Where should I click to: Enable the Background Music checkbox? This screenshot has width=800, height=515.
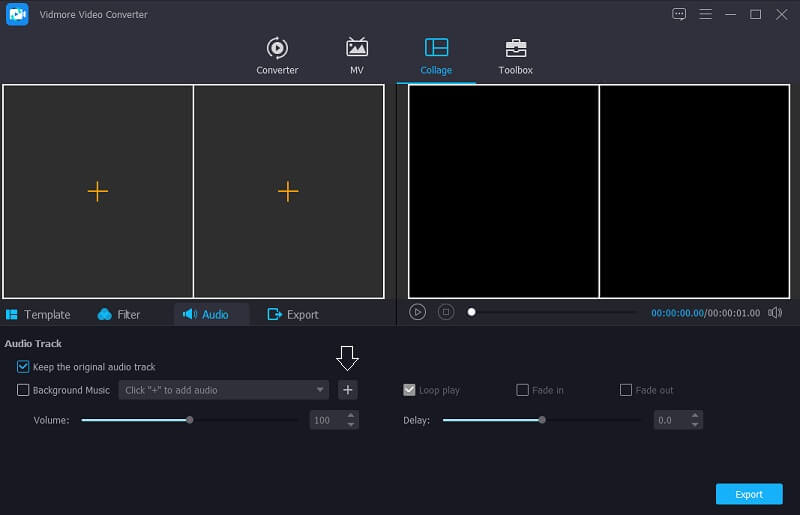(x=24, y=390)
